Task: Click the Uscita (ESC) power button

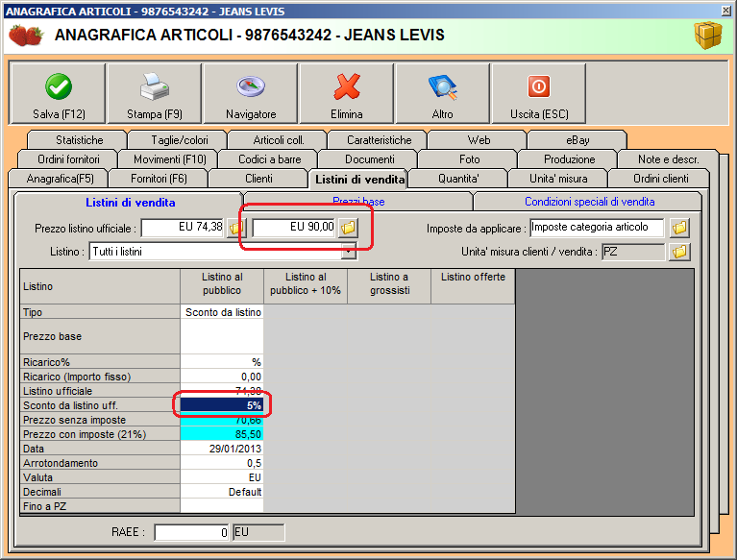Action: click(x=539, y=94)
